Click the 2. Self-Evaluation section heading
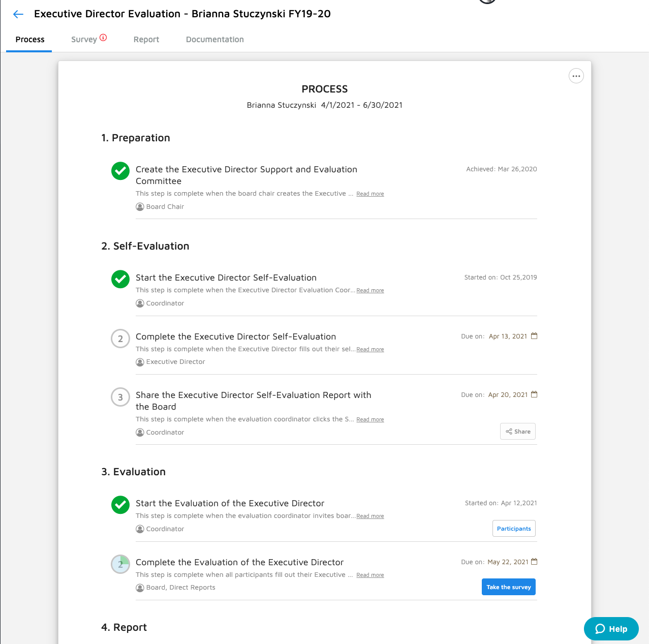The width and height of the screenshot is (649, 644). [x=145, y=246]
